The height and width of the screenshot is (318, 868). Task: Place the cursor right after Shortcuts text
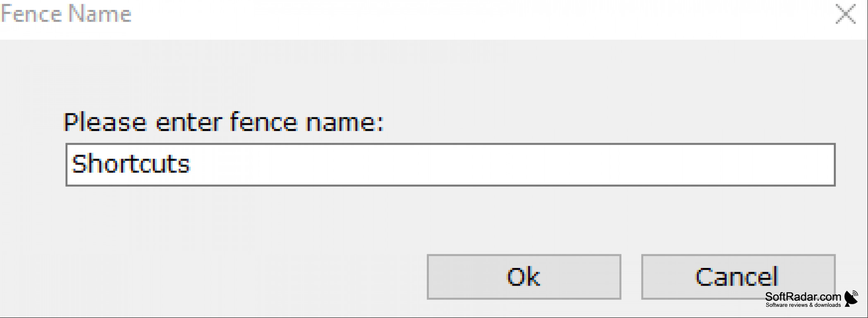(x=191, y=164)
